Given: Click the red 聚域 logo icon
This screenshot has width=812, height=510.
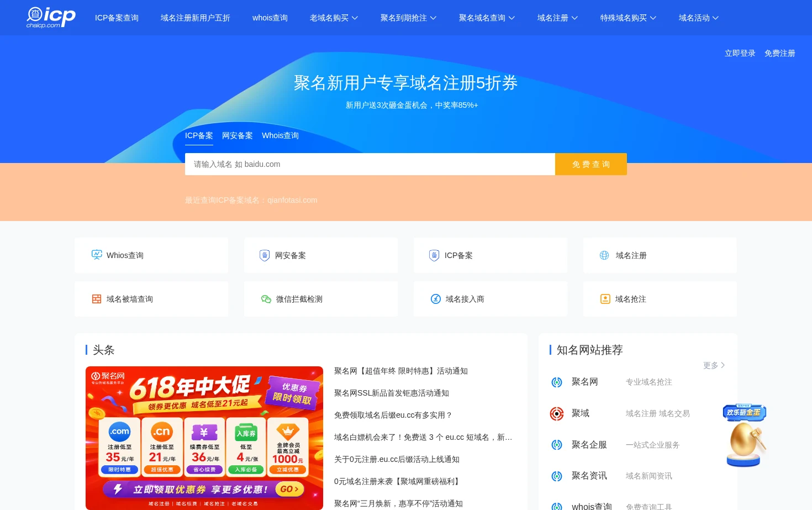Looking at the screenshot, I should point(557,413).
